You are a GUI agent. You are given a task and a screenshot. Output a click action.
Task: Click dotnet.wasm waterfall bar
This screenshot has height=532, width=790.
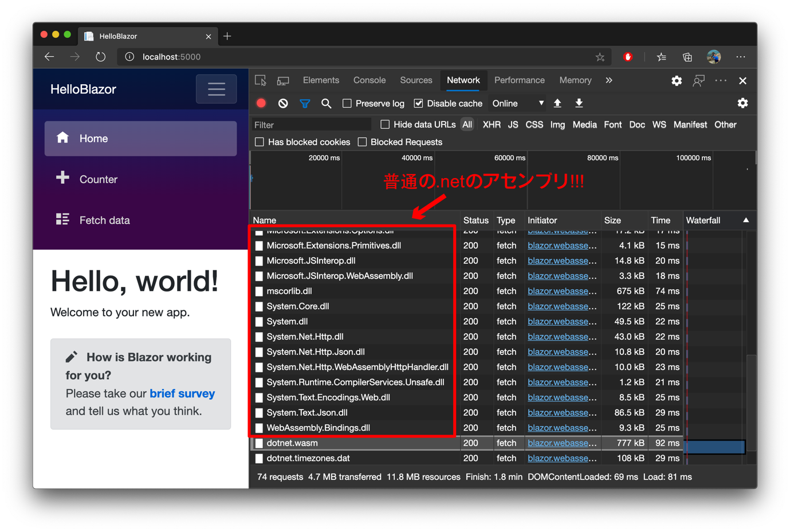pos(716,447)
